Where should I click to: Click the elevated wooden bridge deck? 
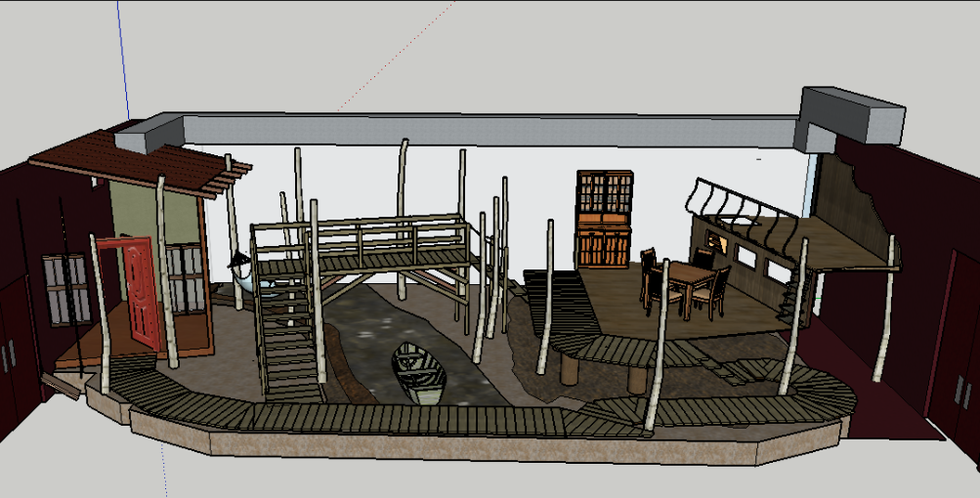391,261
